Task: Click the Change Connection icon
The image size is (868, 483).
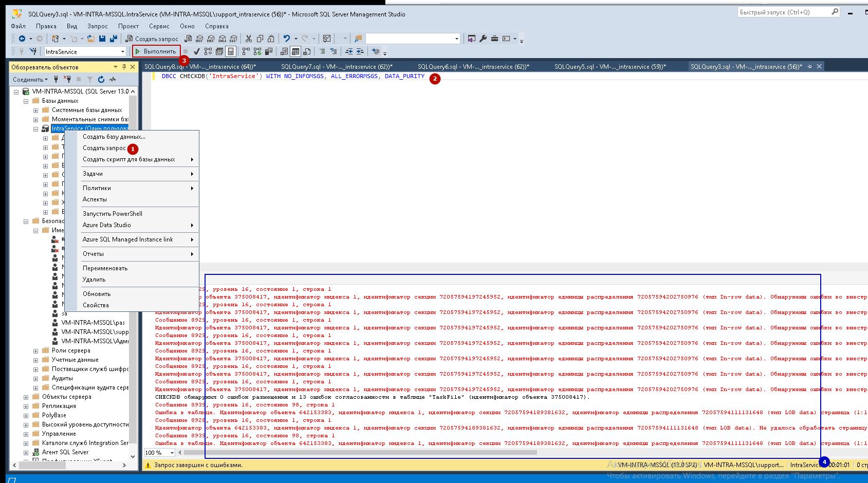Action: (33, 51)
